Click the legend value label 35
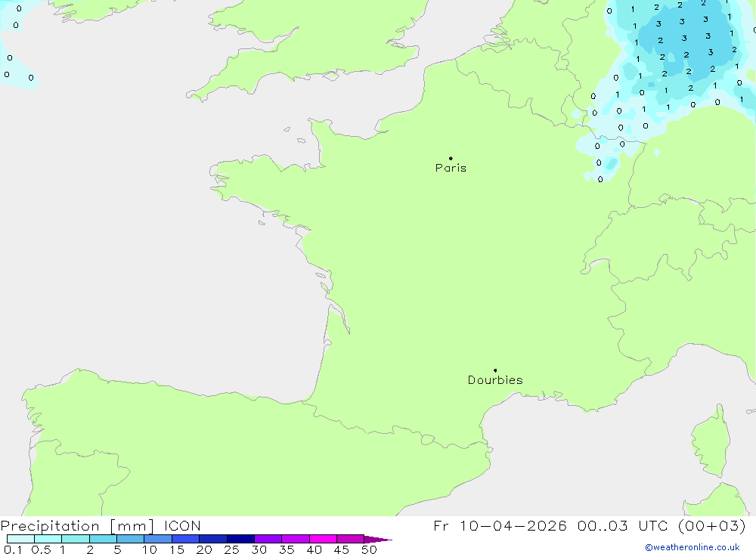Image resolution: width=756 pixels, height=554 pixels. click(x=287, y=549)
